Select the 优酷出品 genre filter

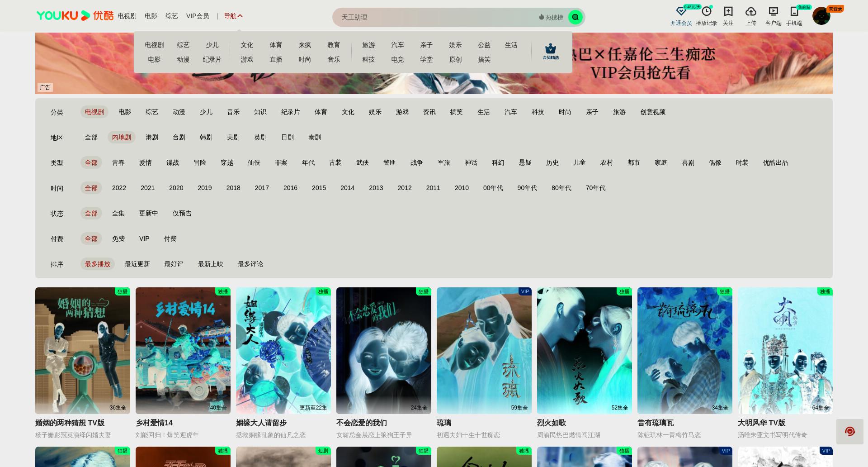[x=776, y=162]
